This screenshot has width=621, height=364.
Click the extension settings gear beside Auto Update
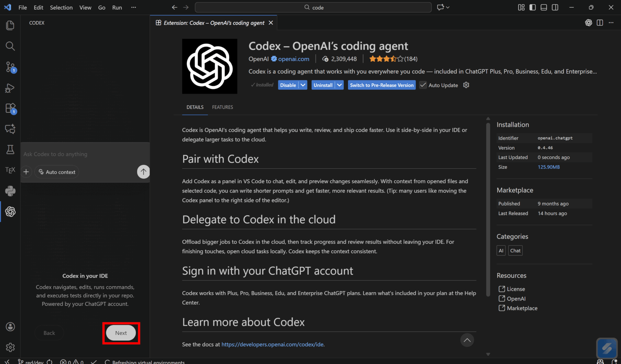click(466, 85)
